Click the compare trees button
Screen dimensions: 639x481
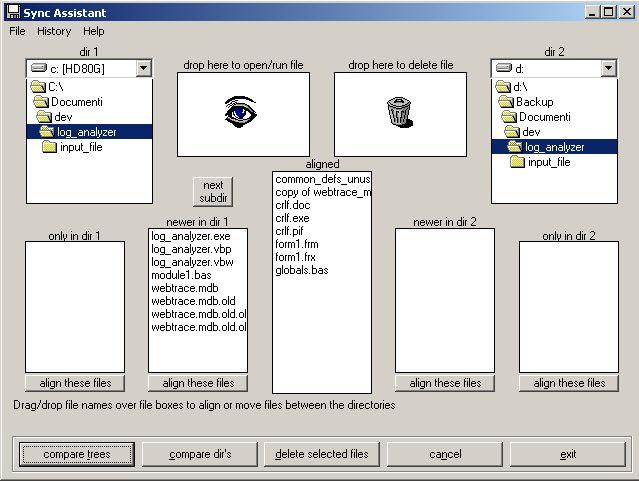(77, 454)
